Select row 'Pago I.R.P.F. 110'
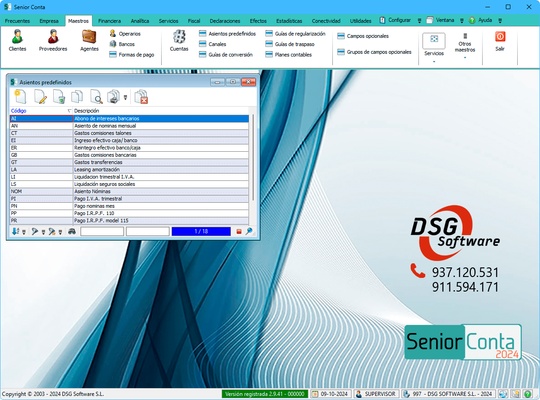 [129, 213]
